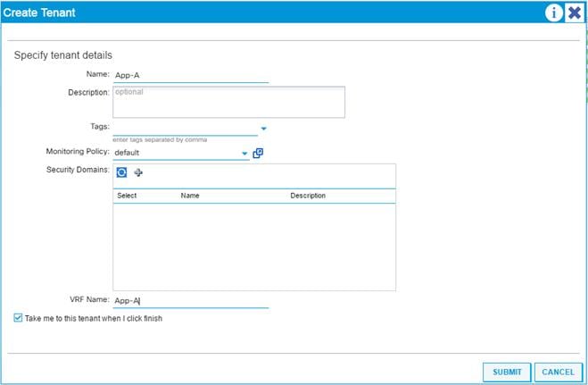The height and width of the screenshot is (385, 588).
Task: Open the monitoring policy clone icon
Action: pyautogui.click(x=258, y=153)
